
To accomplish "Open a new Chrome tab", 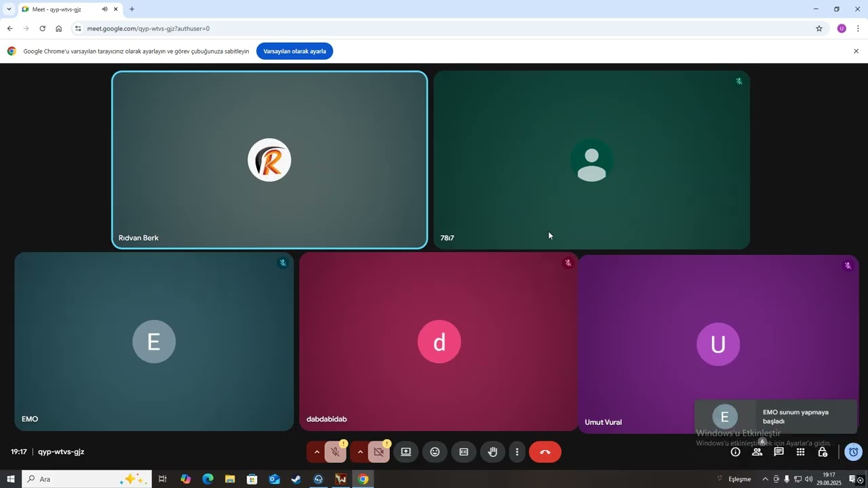I will click(x=132, y=9).
